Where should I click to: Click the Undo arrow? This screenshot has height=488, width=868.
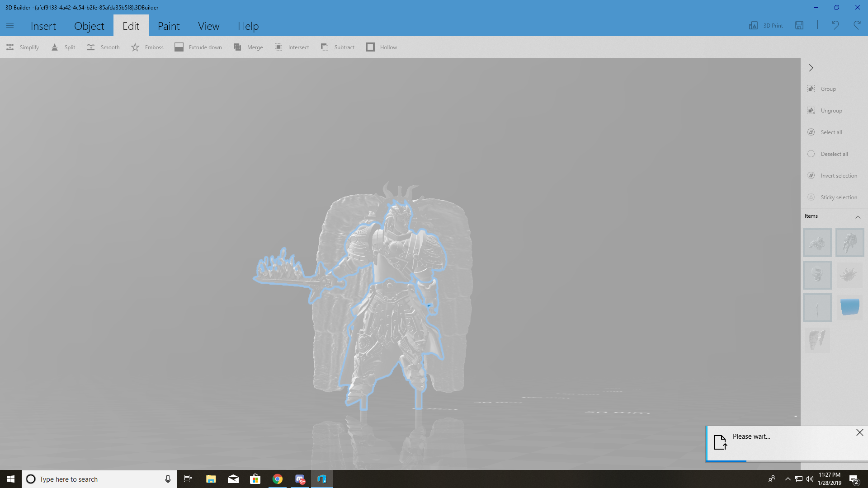tap(835, 25)
